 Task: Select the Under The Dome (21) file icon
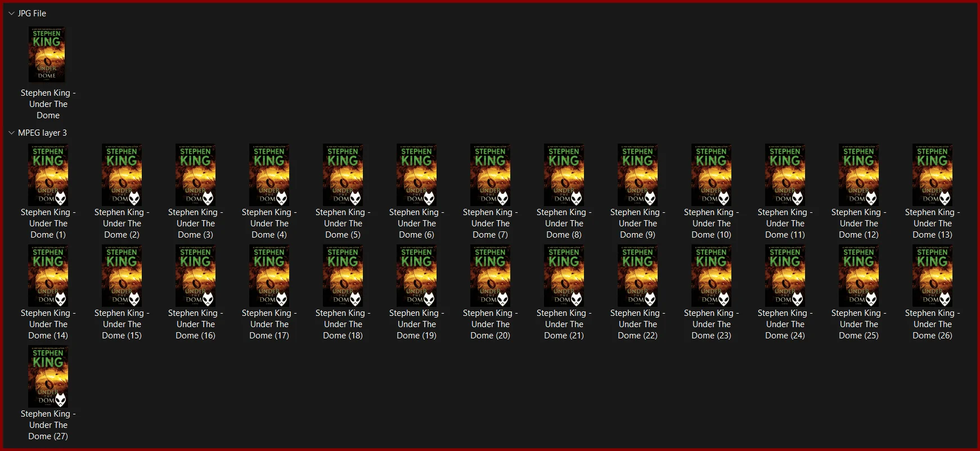(x=564, y=275)
